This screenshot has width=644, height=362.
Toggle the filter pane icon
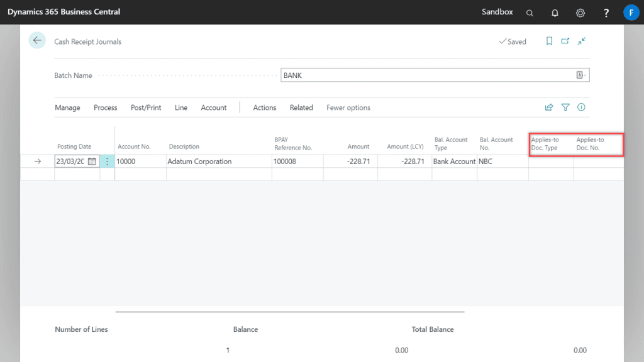click(565, 107)
